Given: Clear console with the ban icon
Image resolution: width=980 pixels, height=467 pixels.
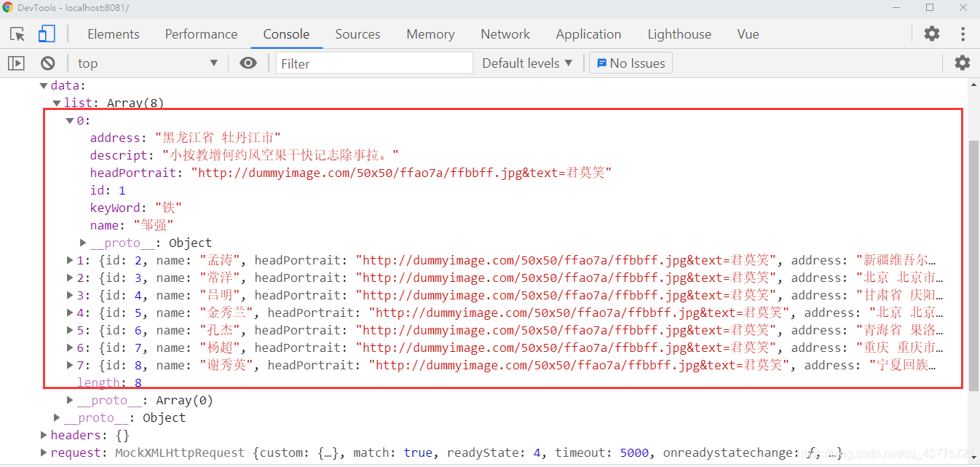Looking at the screenshot, I should (47, 63).
